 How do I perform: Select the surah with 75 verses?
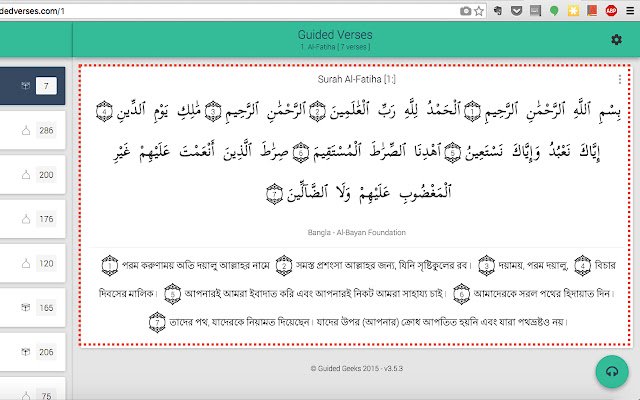[x=32, y=389]
